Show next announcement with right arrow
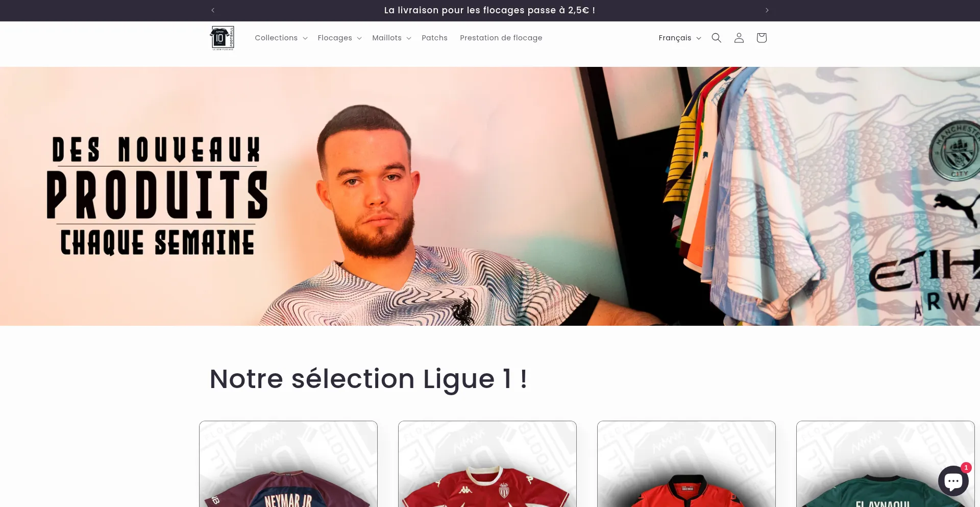980x507 pixels. [x=767, y=10]
